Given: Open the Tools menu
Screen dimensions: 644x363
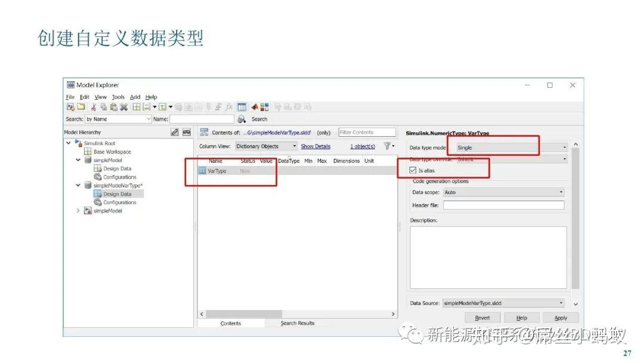Looking at the screenshot, I should pyautogui.click(x=117, y=97).
